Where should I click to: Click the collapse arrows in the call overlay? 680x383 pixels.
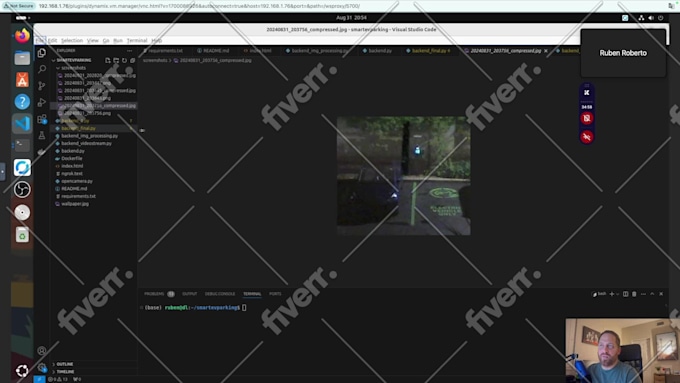587,92
